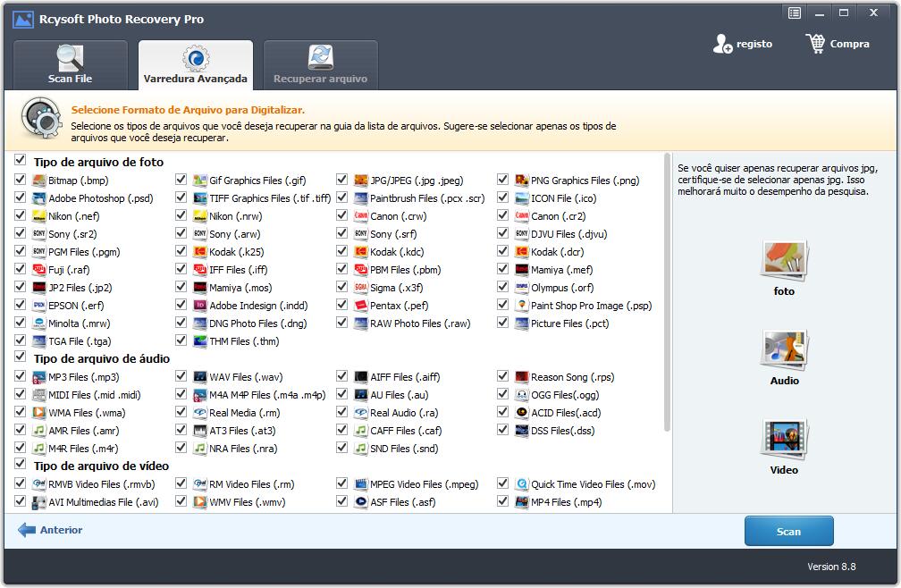Click the Adobe Indesign (.indd) icon
The height and width of the screenshot is (588, 901).
[200, 306]
